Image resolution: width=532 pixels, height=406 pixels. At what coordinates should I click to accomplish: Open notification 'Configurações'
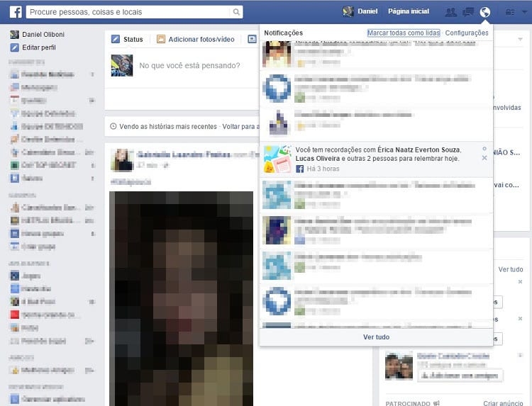[x=467, y=33]
